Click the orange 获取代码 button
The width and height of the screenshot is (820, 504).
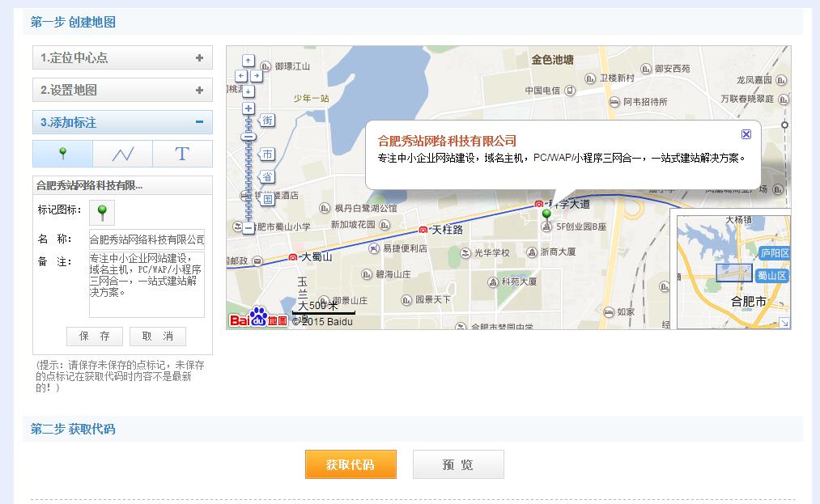click(x=351, y=464)
